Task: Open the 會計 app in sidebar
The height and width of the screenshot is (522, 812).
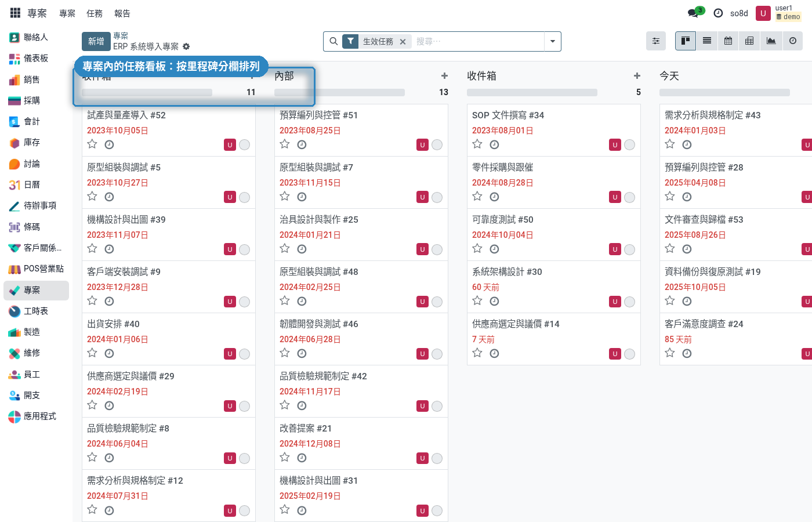Action: [x=36, y=121]
